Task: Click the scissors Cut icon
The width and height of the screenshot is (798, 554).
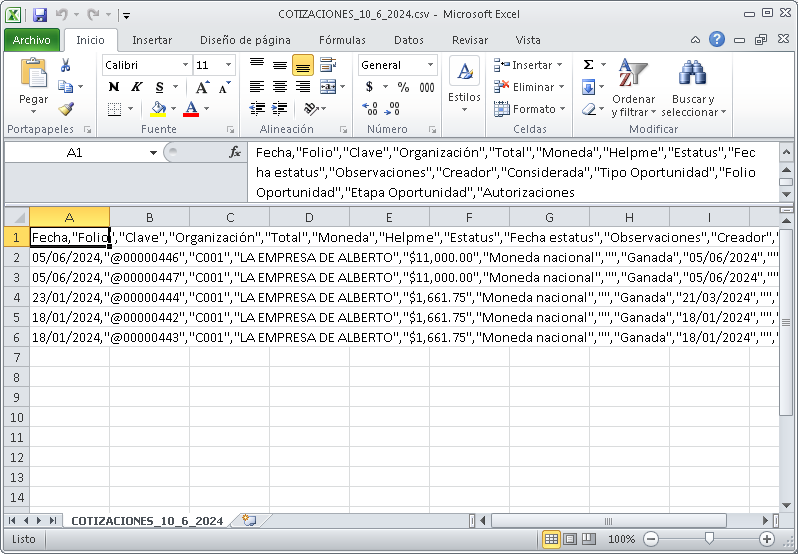Action: (x=66, y=65)
